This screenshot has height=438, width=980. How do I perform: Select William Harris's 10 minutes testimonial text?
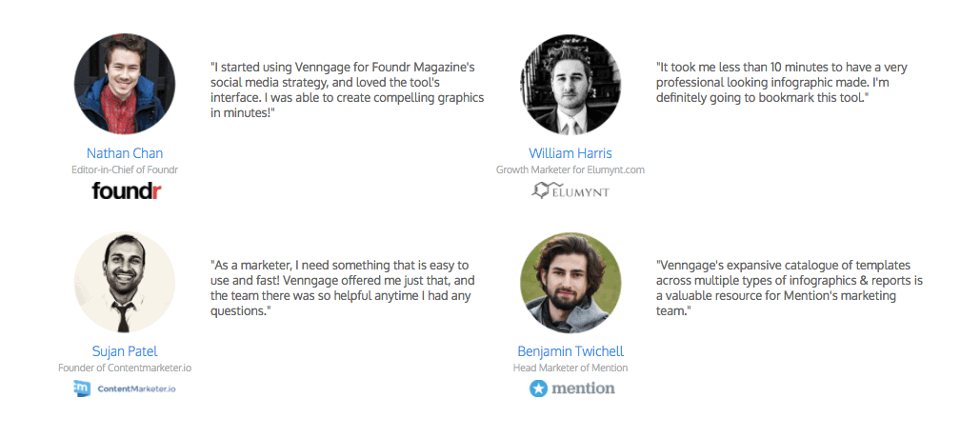782,83
